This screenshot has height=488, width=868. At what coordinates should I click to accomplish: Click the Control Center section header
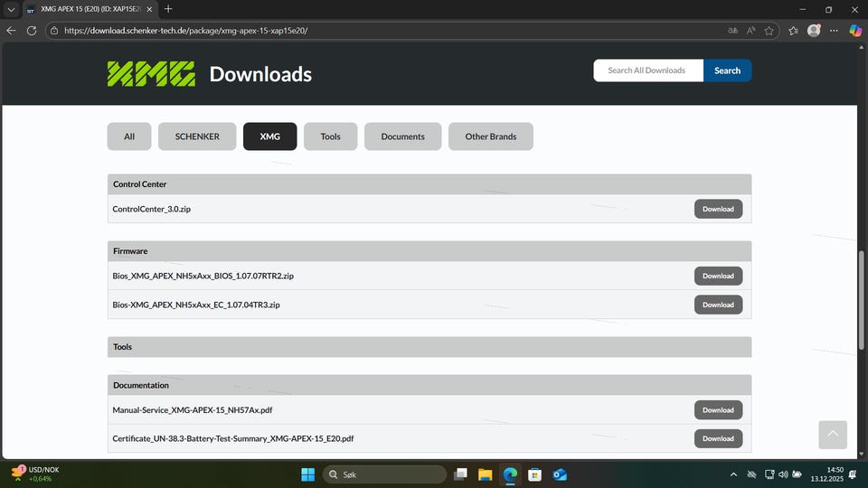pos(429,184)
